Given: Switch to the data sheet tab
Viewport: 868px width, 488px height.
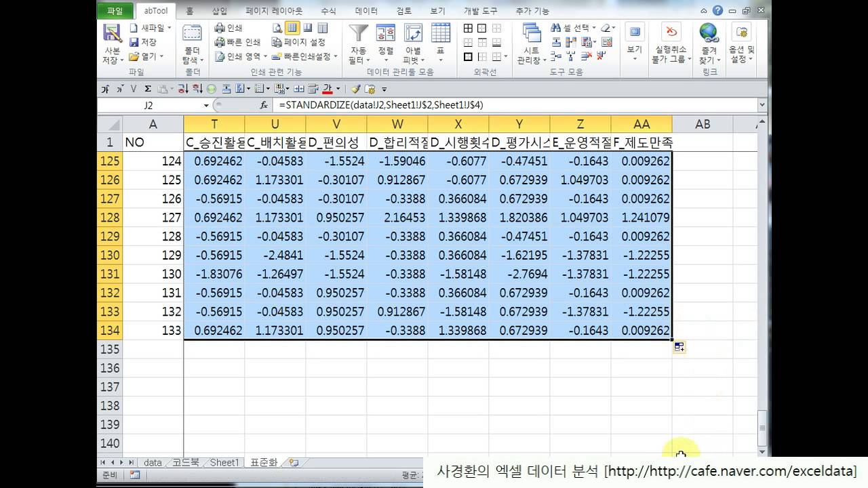Looking at the screenshot, I should [x=153, y=463].
